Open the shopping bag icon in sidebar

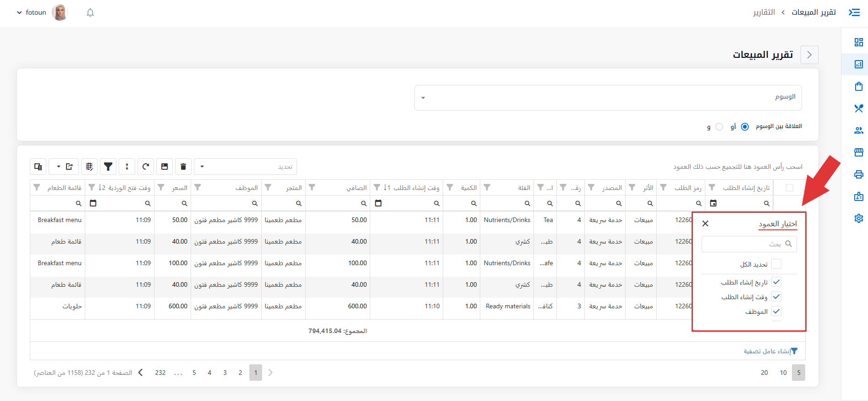[x=859, y=86]
